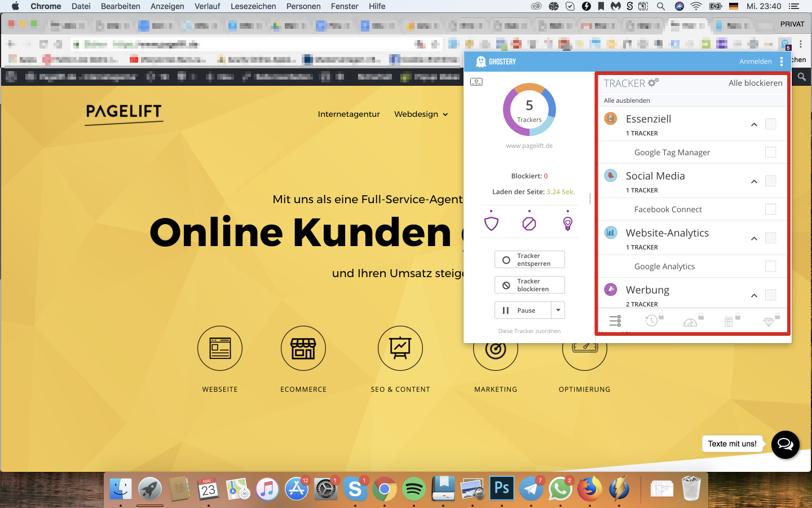Click the Google Analytics tracker name
The width and height of the screenshot is (812, 508).
tap(664, 266)
